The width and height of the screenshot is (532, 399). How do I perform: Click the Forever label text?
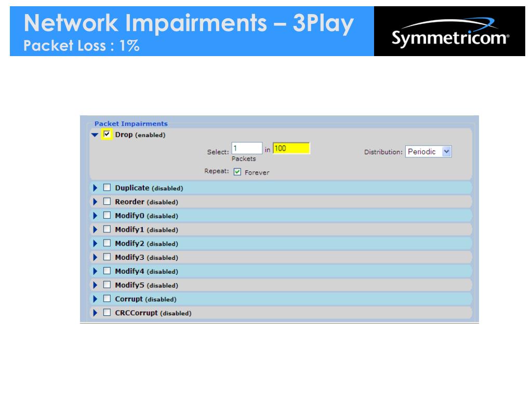coord(257,172)
